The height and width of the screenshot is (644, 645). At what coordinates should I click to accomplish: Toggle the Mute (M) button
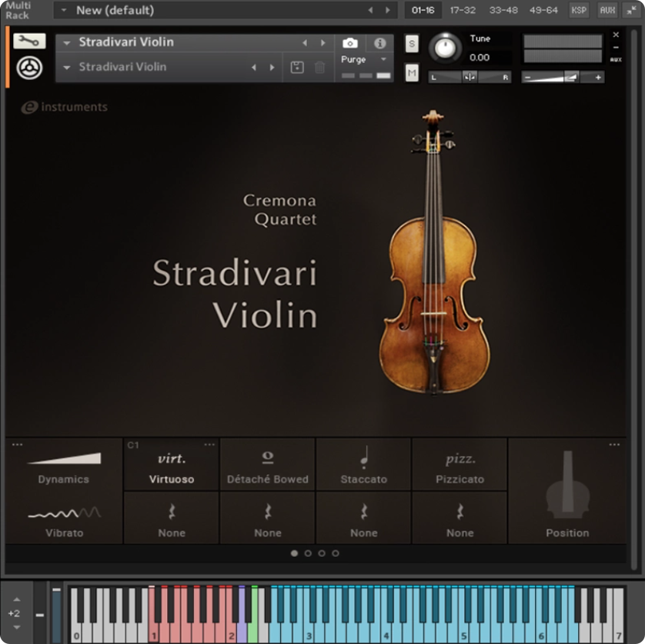(412, 73)
